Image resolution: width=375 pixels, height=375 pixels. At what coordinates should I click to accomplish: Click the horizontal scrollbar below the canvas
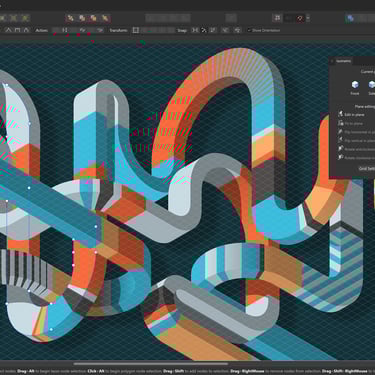click(x=151, y=364)
